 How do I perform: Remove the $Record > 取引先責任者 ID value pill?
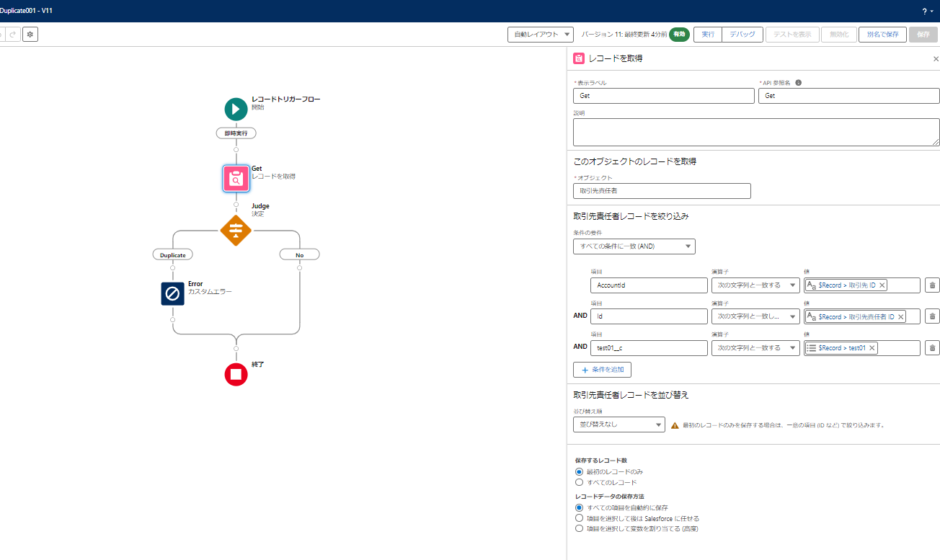tap(900, 316)
